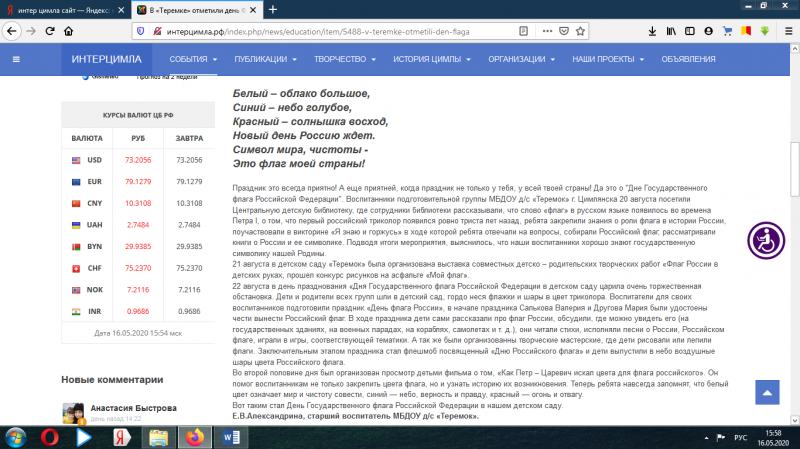
Task: Open the library bookmarks history panel
Action: [671, 32]
